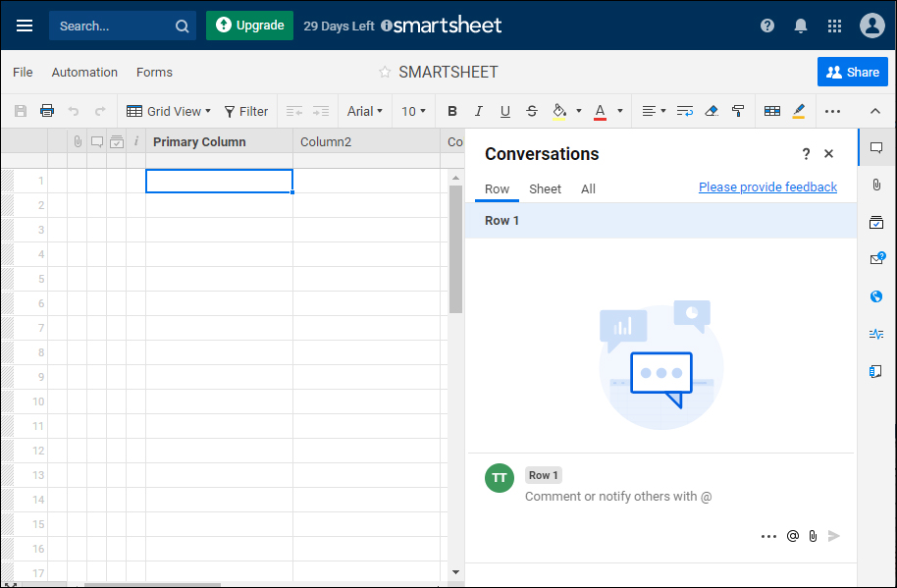
Task: Click the Undo arrow
Action: click(x=74, y=111)
